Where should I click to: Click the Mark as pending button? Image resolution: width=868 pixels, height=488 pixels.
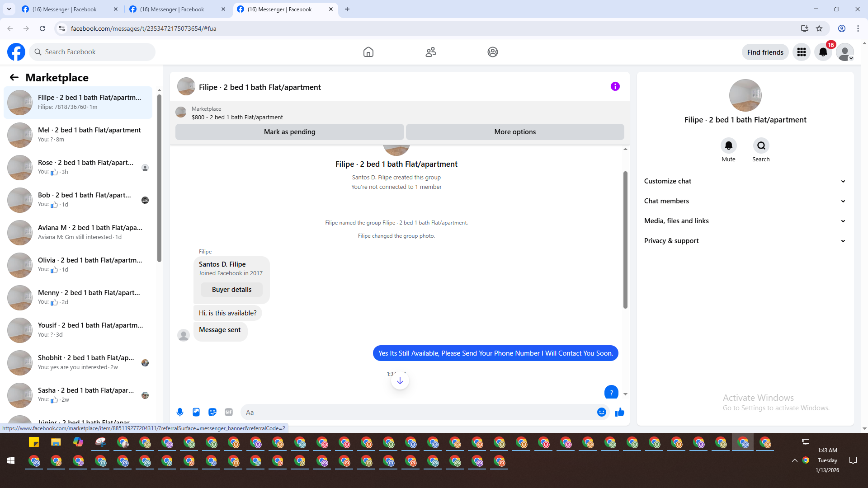(289, 132)
